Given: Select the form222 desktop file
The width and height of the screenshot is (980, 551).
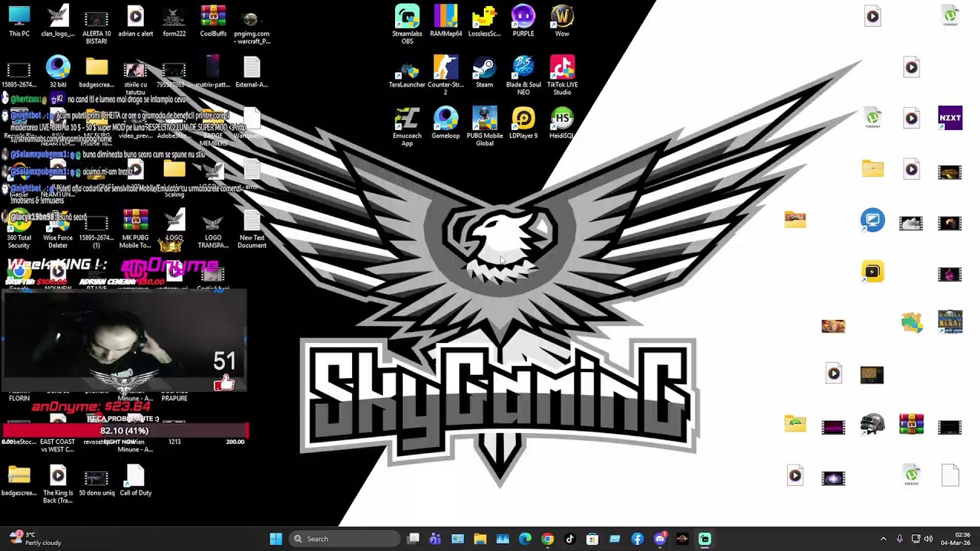Looking at the screenshot, I should [x=174, y=21].
